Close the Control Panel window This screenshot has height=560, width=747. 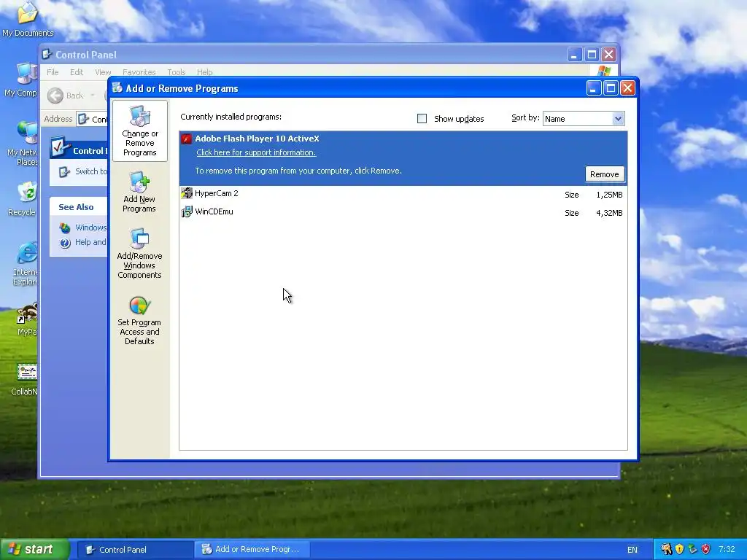tap(609, 54)
